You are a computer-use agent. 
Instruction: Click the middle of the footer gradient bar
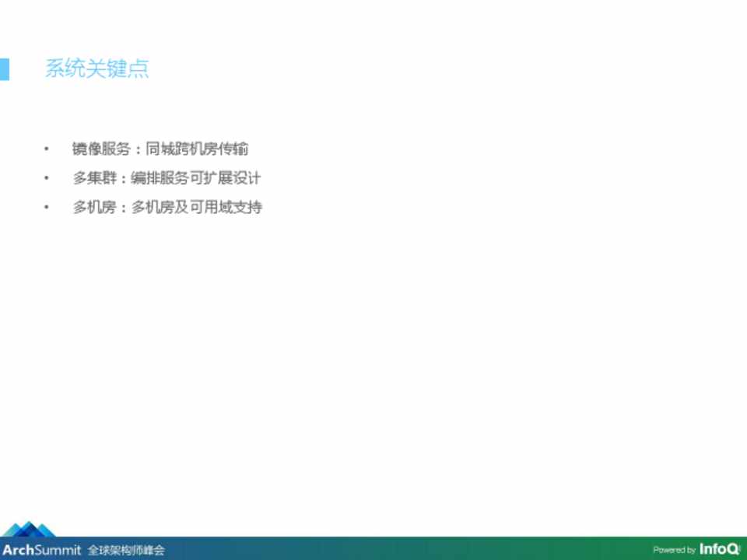373,548
